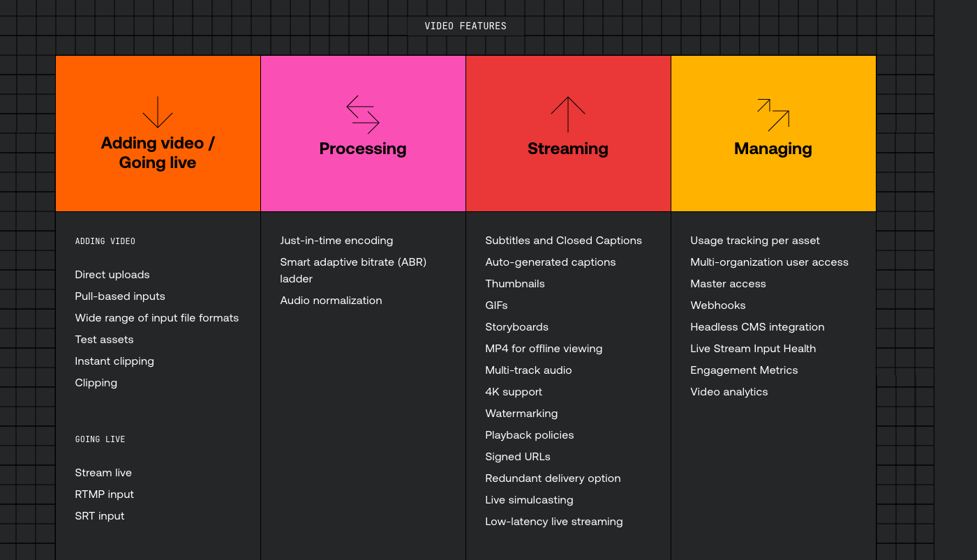Click the diagonal arrows Managing icon
This screenshot has height=560, width=977.
coord(773,114)
